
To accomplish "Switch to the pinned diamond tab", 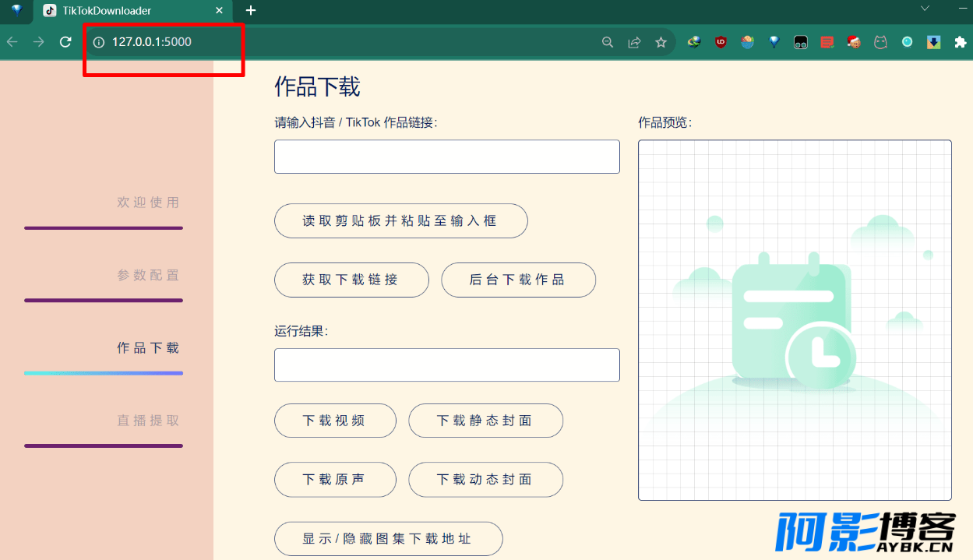I will tap(16, 10).
